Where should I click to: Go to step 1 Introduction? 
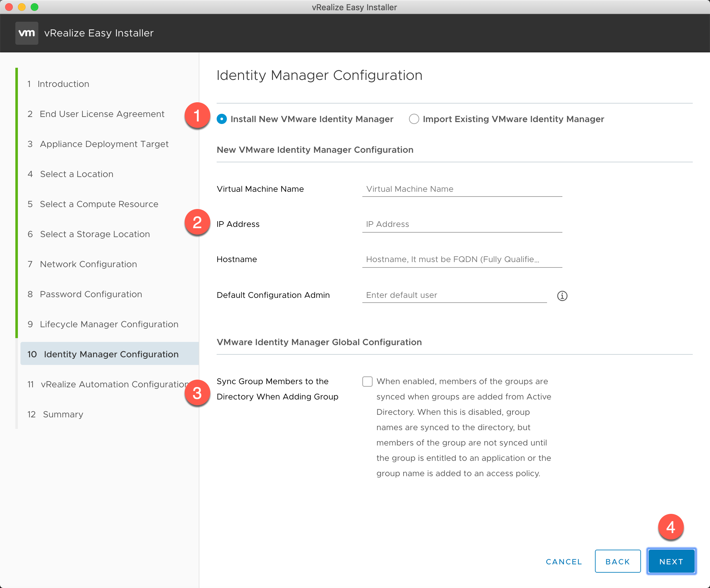[x=58, y=84]
